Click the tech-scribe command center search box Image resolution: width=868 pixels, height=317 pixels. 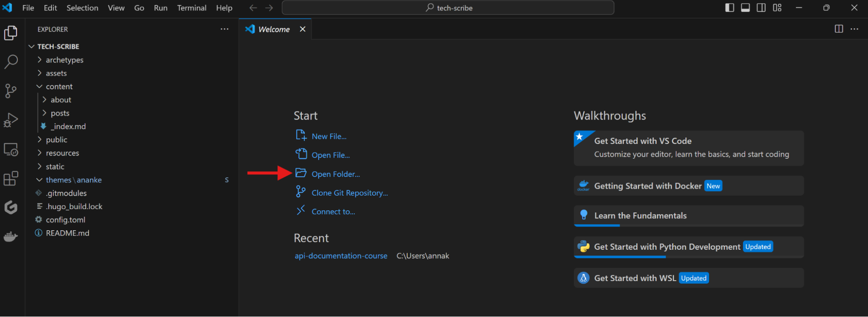tap(448, 8)
